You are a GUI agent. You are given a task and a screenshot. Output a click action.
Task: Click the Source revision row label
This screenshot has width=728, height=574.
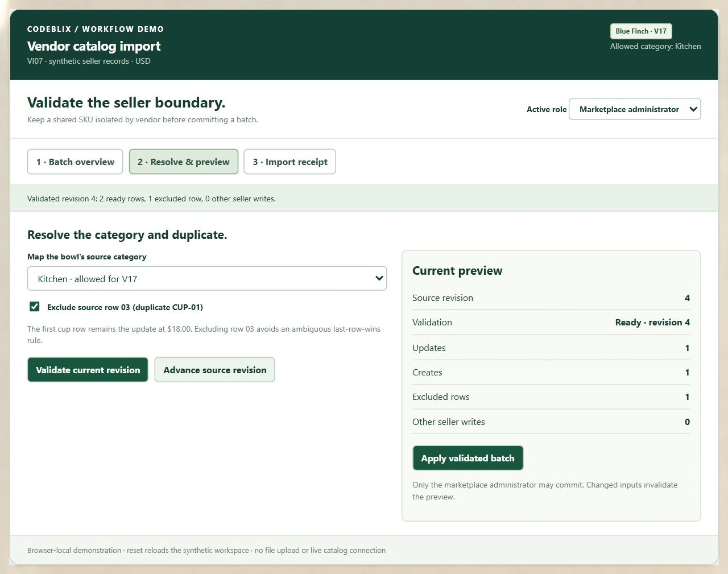click(442, 298)
